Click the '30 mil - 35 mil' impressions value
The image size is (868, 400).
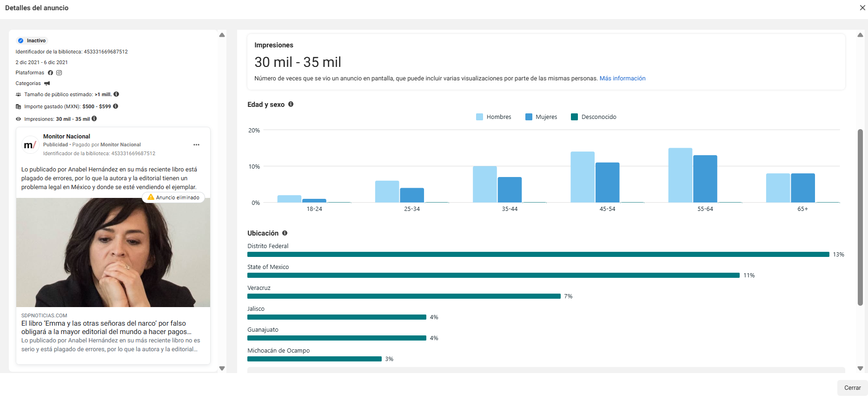pos(298,62)
